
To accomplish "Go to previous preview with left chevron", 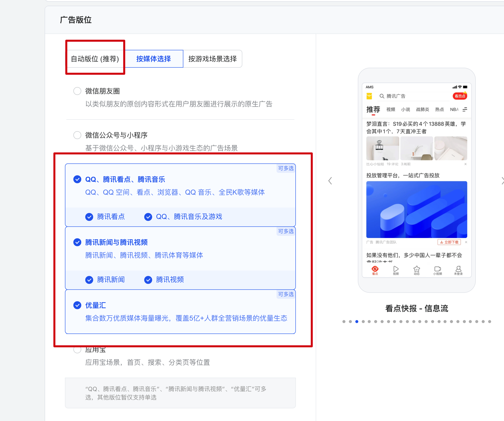I will [330, 181].
